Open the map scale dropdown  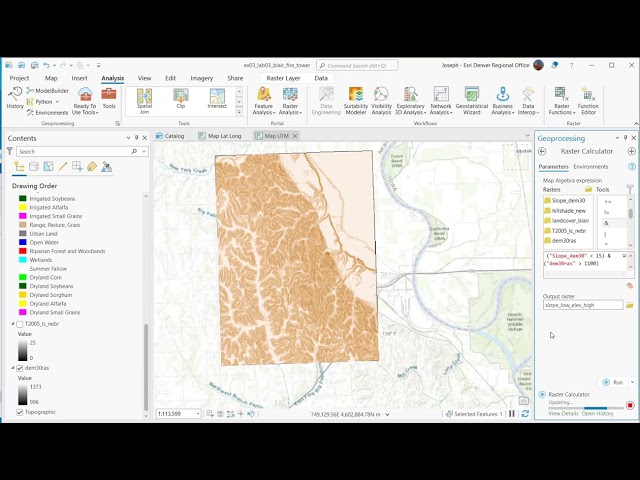198,413
